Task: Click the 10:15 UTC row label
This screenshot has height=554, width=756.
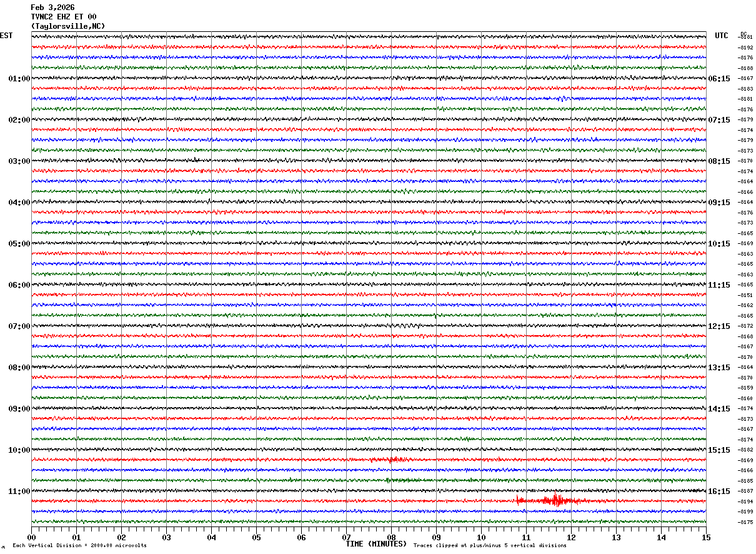Action: pyautogui.click(x=719, y=244)
